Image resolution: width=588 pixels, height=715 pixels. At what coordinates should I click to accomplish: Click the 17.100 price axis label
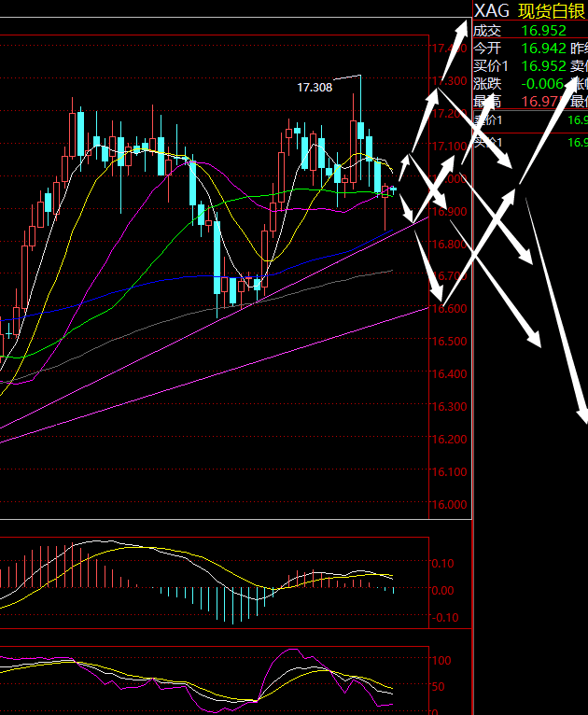(x=449, y=146)
